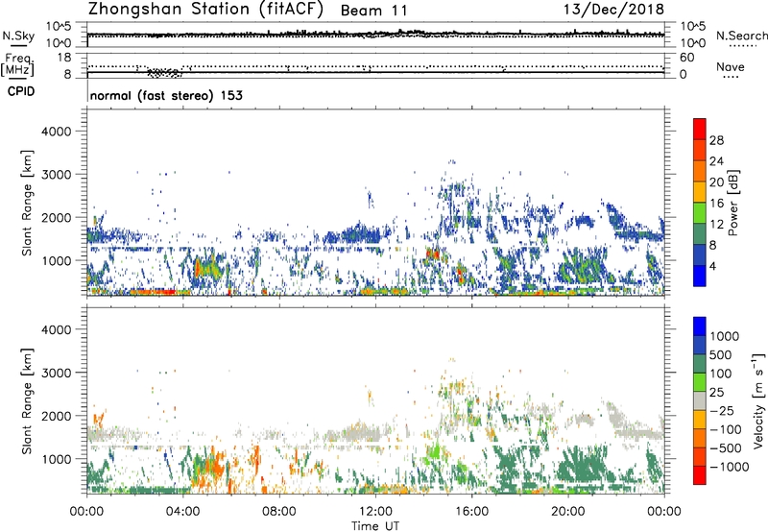768x532 pixels.
Task: Click the "2000" tick of the velocity panel
Action: point(57,416)
